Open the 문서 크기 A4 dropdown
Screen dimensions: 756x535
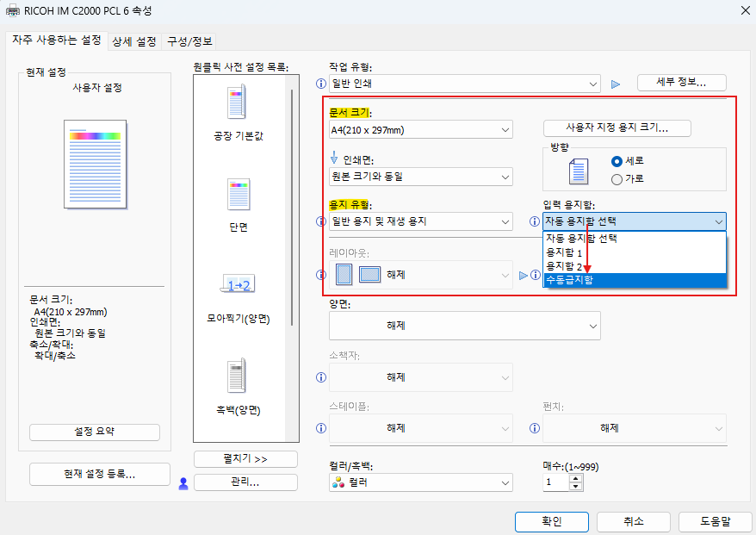pos(421,130)
